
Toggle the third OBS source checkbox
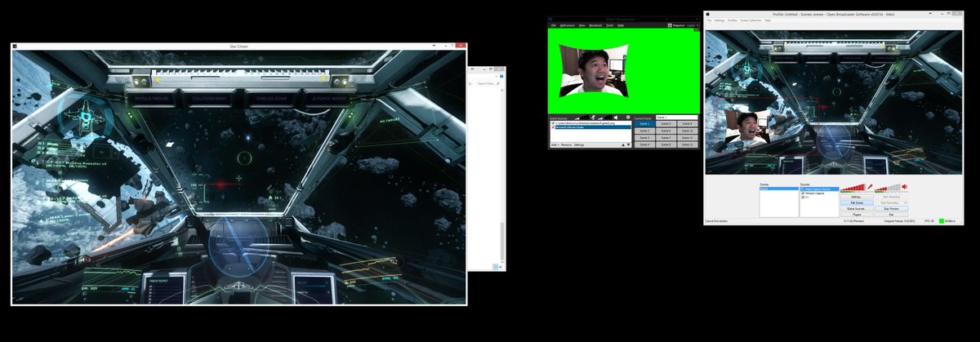tap(803, 198)
